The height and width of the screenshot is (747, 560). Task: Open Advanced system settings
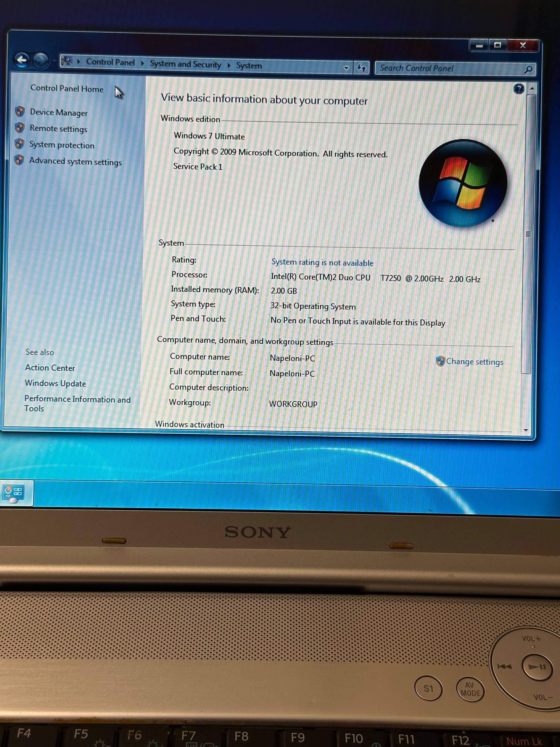pos(75,161)
